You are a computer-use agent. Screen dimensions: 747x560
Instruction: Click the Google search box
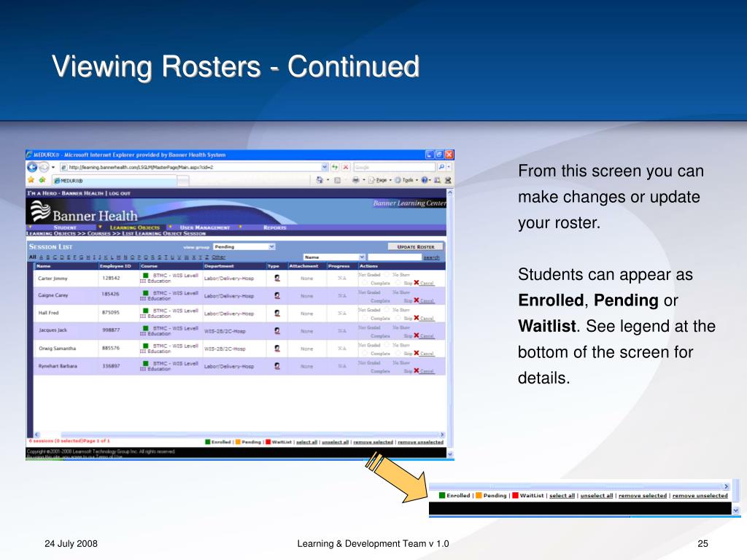click(395, 167)
